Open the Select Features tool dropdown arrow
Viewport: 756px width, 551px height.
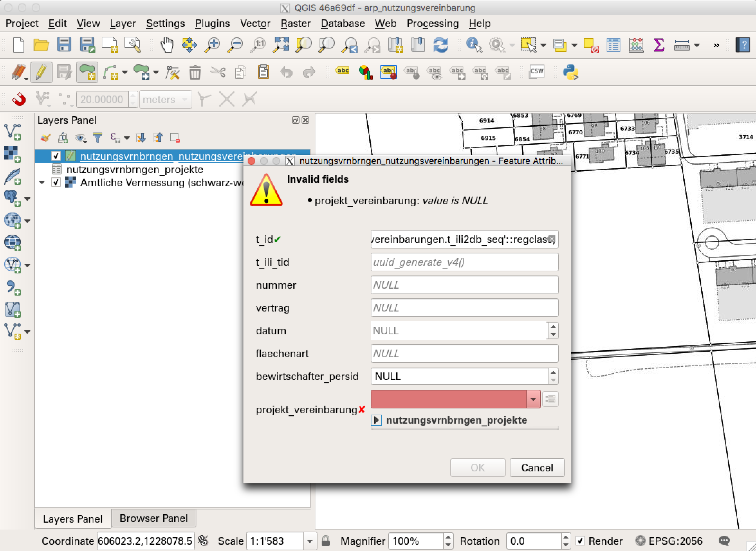pos(543,45)
